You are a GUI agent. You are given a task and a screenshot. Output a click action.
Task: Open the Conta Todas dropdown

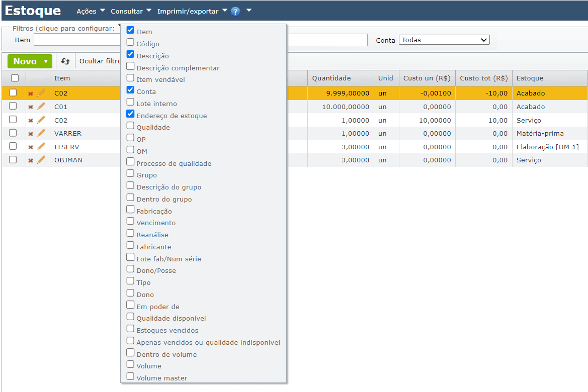coord(444,40)
